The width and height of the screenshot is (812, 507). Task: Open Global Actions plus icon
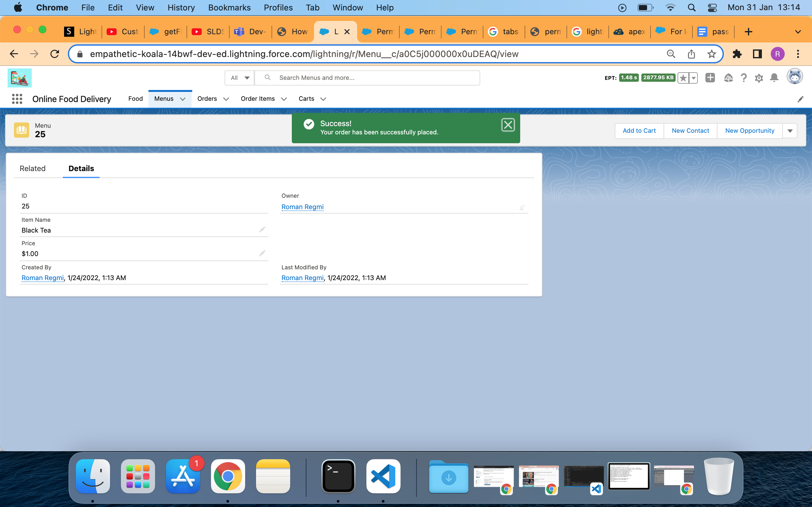[x=710, y=78]
